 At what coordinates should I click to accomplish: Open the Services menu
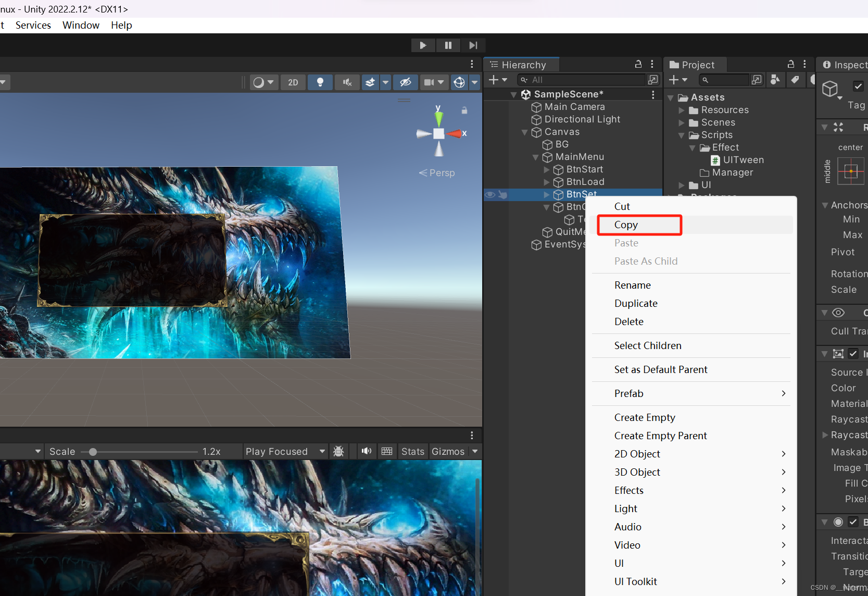[x=33, y=25]
